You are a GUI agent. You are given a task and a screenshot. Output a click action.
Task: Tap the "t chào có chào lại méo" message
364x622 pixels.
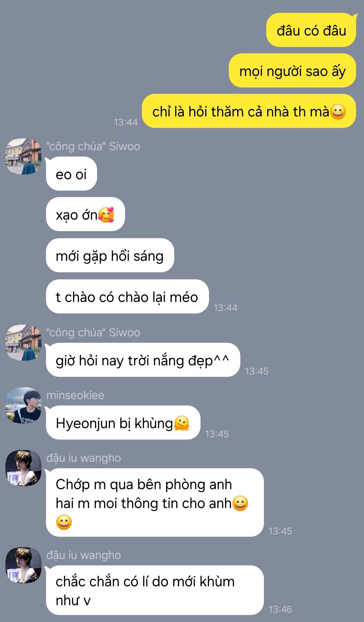point(127,296)
